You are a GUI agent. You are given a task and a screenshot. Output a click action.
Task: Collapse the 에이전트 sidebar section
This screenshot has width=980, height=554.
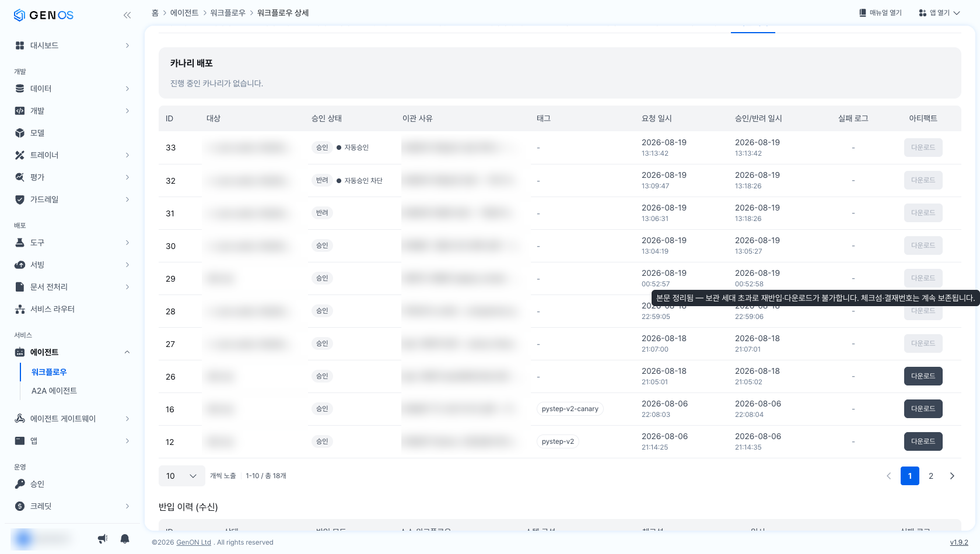(127, 352)
